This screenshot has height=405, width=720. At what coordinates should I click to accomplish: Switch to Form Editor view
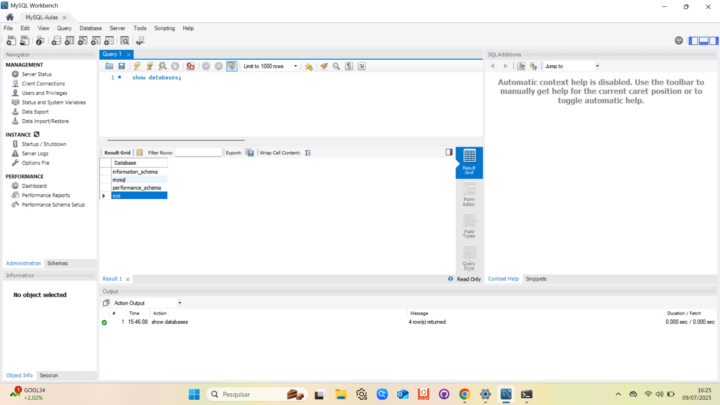click(x=469, y=194)
